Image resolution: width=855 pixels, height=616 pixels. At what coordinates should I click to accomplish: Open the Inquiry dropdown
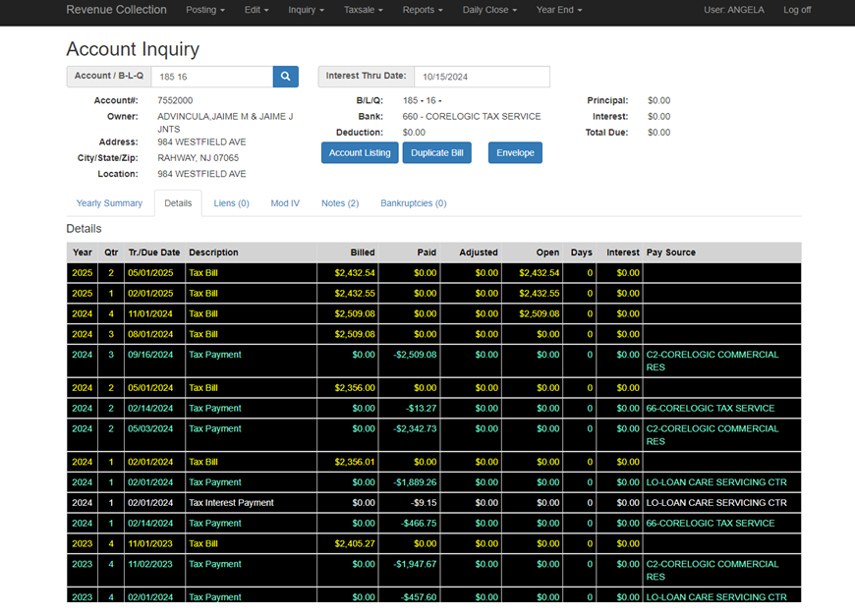306,10
